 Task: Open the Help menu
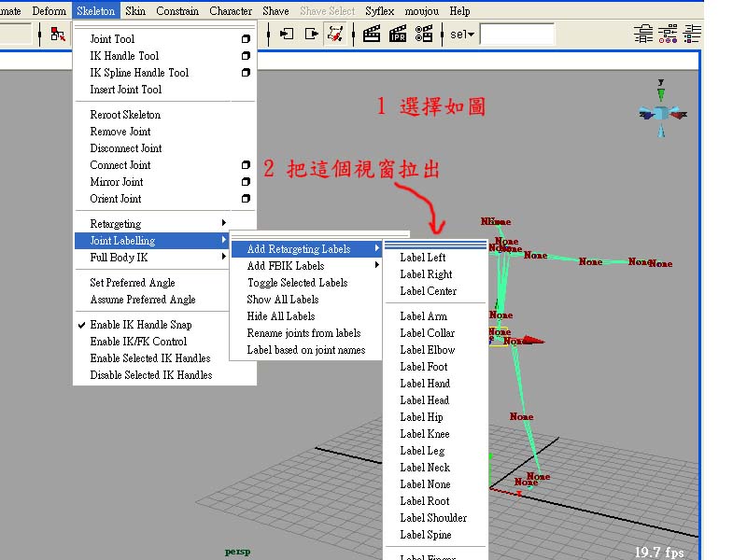[x=459, y=10]
